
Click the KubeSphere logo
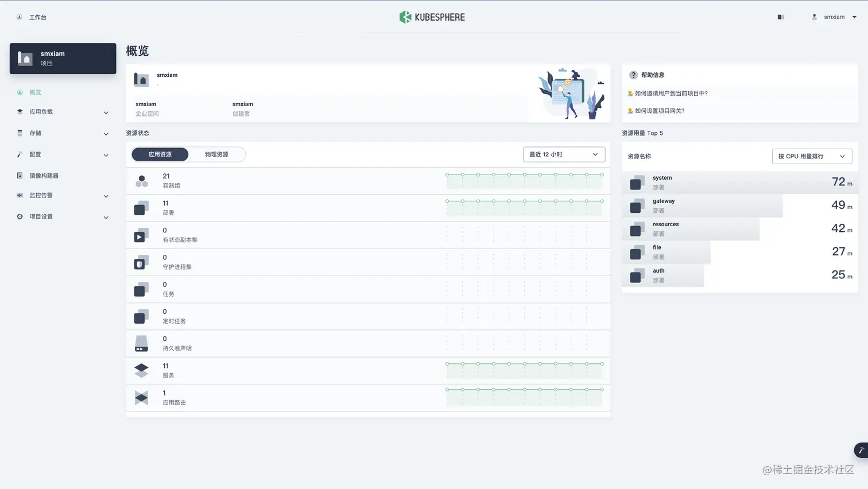tap(432, 17)
